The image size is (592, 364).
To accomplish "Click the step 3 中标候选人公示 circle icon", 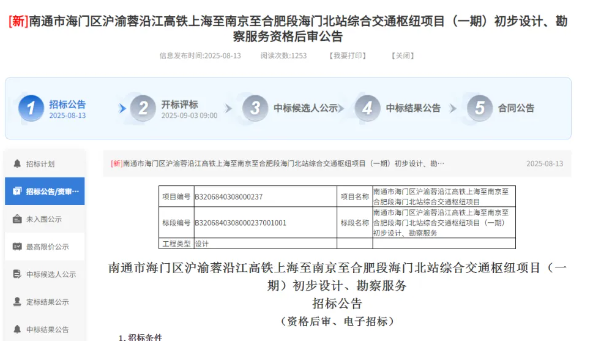I will tap(255, 108).
